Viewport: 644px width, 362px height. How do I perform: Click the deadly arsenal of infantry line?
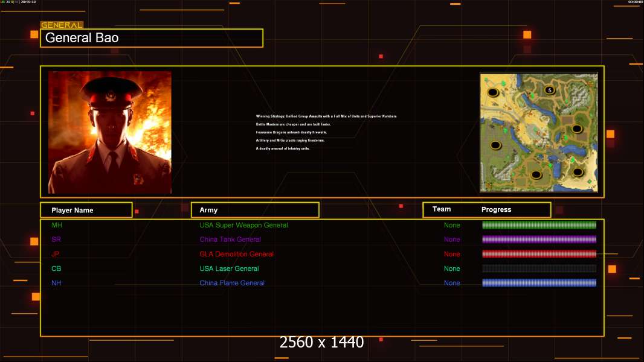coord(283,148)
